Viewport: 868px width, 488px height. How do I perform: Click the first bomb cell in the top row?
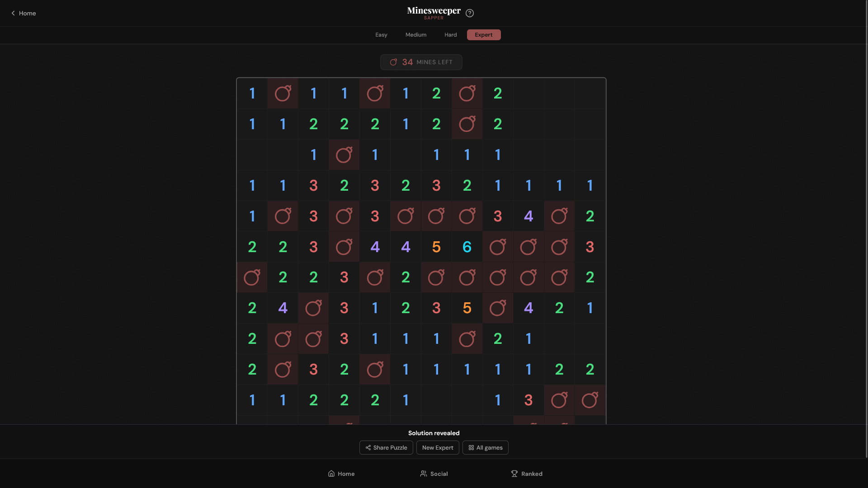click(x=283, y=93)
